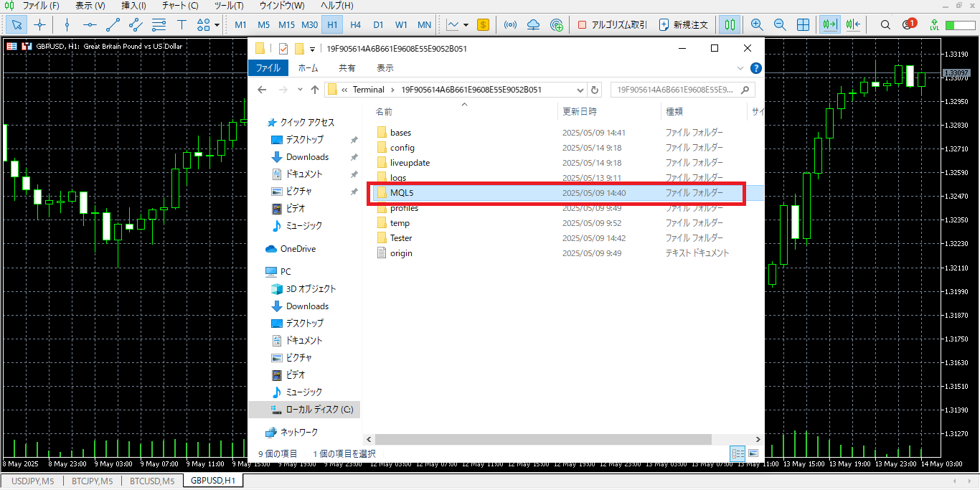Open the tile windows grid icon
This screenshot has height=490, width=980.
804,24
